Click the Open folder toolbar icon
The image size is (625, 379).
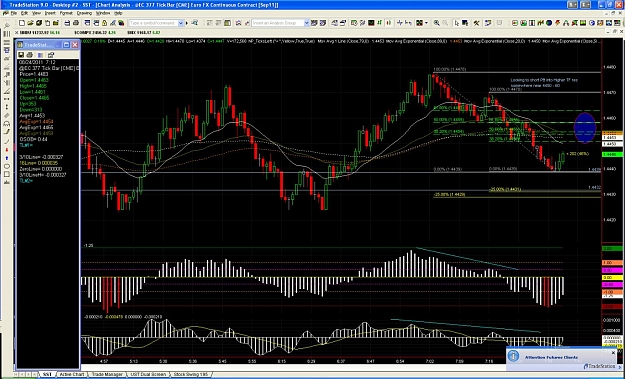(30, 23)
